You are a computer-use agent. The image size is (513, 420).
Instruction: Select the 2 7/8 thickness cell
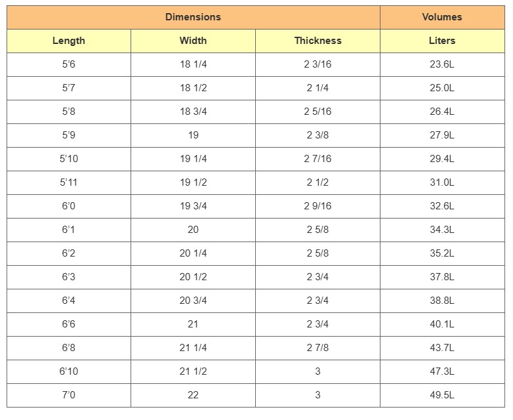pyautogui.click(x=318, y=348)
